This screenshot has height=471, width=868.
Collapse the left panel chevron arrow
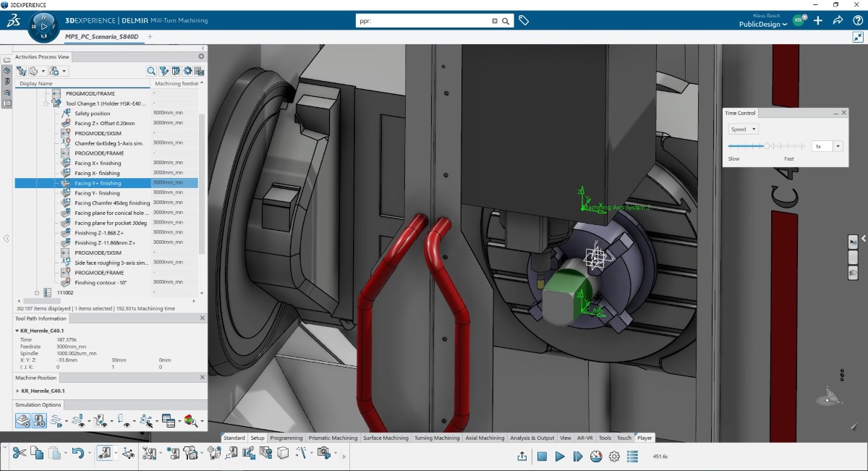pyautogui.click(x=6, y=238)
